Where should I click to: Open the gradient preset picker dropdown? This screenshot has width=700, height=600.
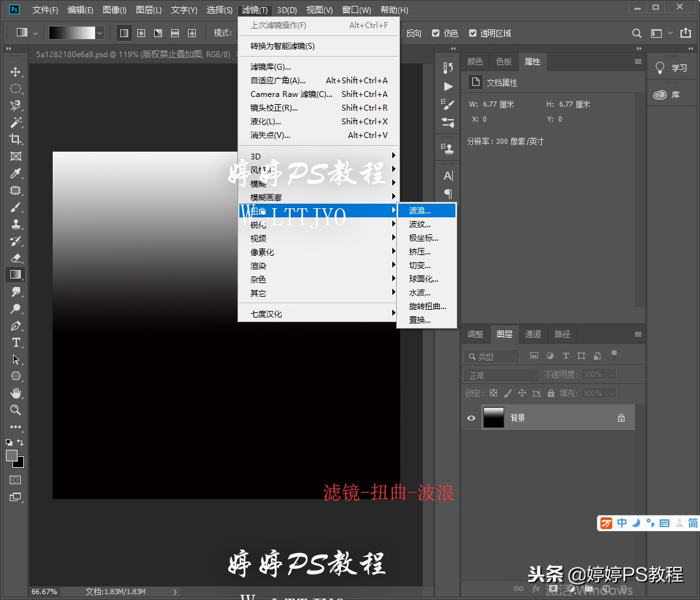[100, 33]
